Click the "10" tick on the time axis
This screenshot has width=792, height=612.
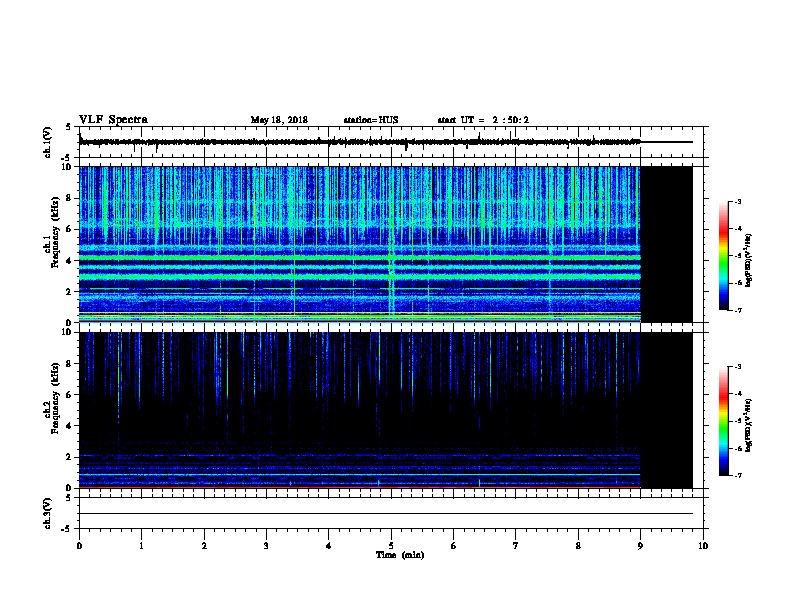point(703,545)
